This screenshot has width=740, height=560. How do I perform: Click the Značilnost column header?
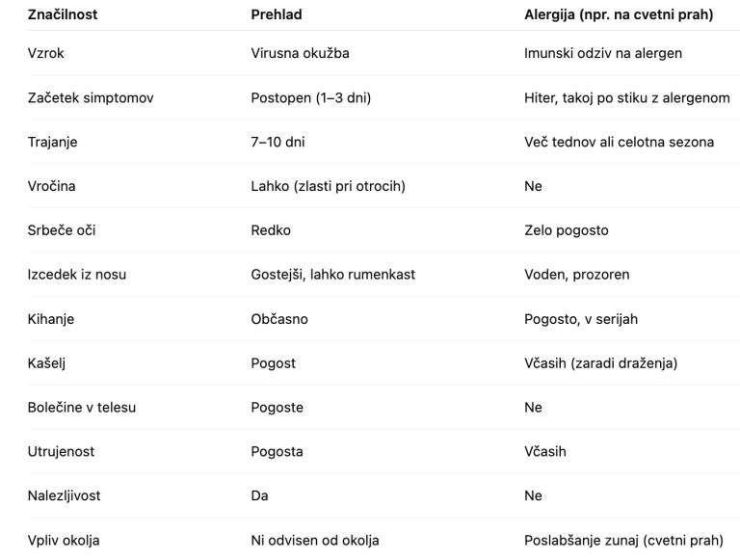pos(63,15)
